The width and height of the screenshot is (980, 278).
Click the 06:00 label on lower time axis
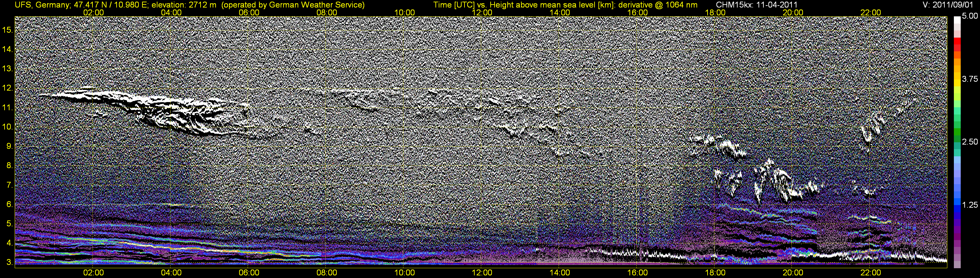point(249,273)
